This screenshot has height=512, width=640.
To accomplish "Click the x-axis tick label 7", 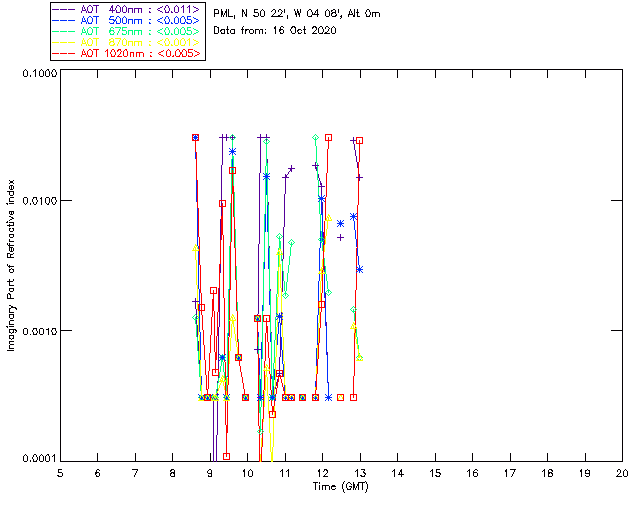I will [135, 473].
